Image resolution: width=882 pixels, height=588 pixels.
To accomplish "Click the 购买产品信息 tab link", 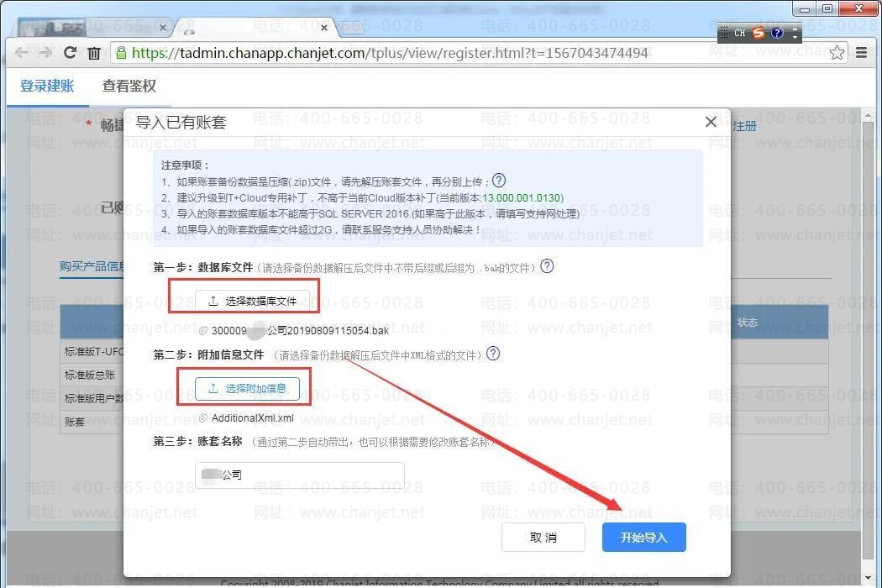I will point(92,266).
